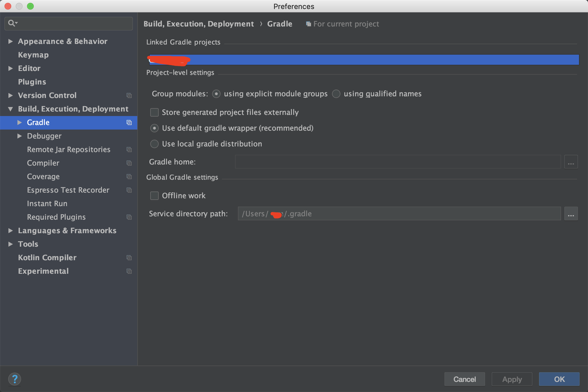588x392 pixels.
Task: Click project-scope icon beside Remote Jar Repositories
Action: pos(129,150)
